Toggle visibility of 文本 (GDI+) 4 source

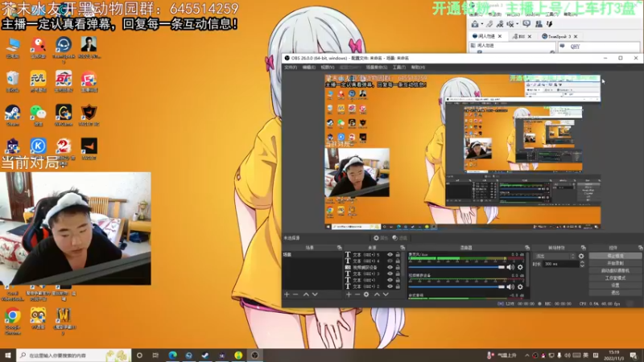click(390, 261)
